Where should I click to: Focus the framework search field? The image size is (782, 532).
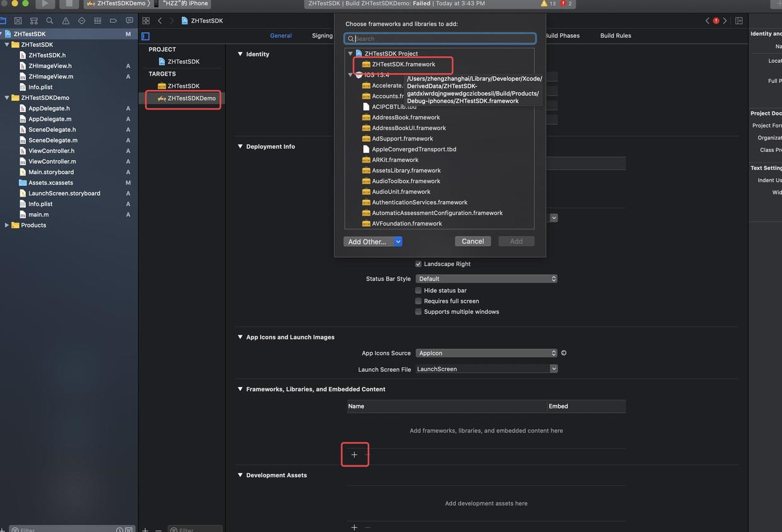[x=440, y=38]
